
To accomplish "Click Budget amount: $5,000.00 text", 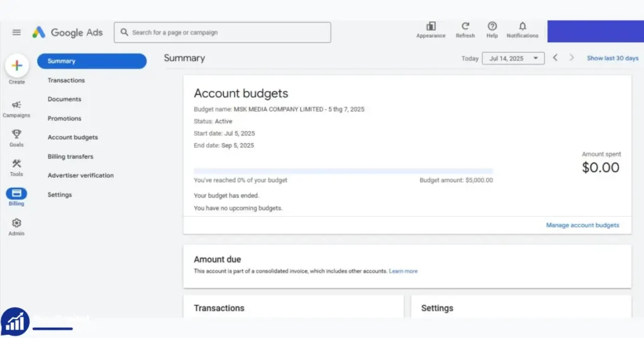I will 456,180.
